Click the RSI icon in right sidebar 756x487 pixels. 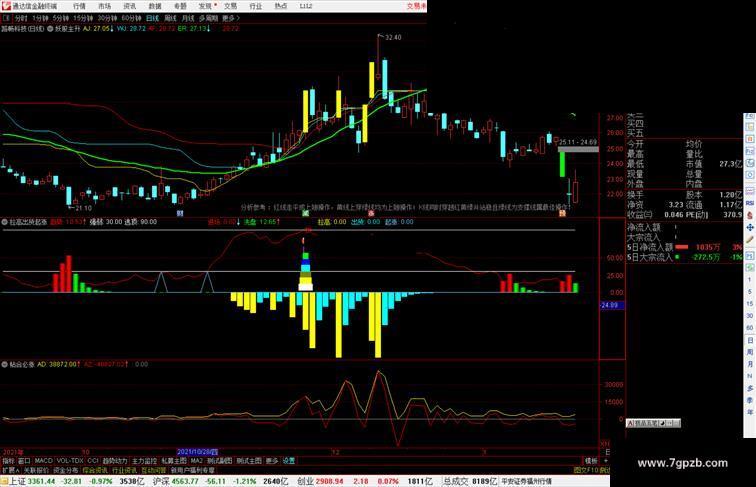tap(750, 203)
